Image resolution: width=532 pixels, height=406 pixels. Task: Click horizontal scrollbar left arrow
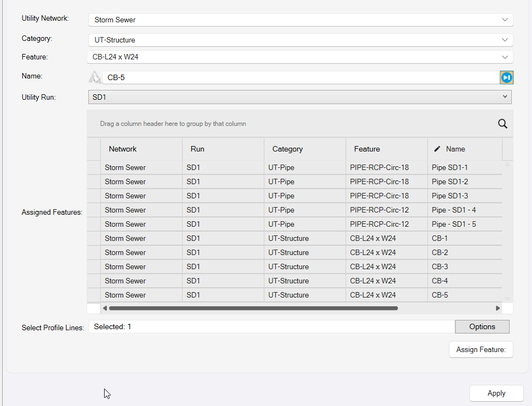click(105, 308)
